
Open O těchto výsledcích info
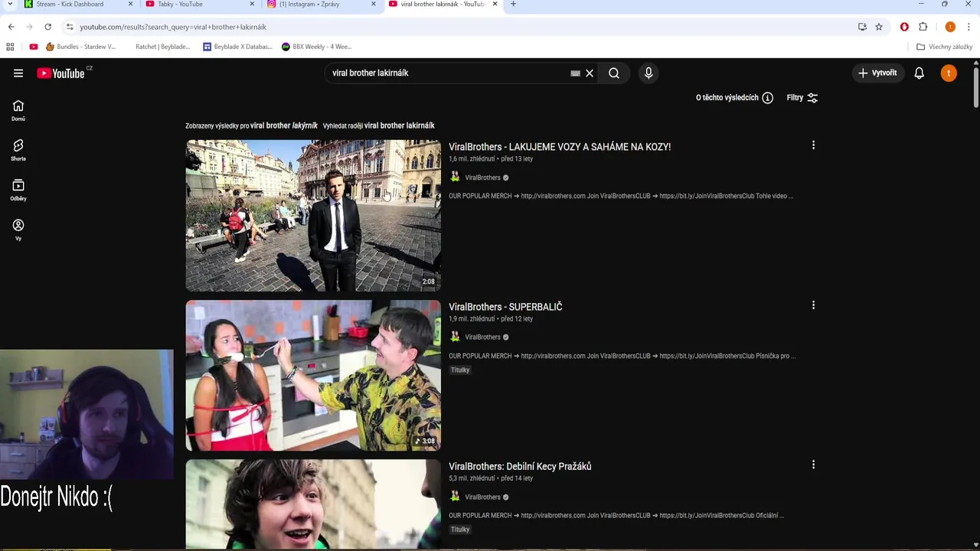[x=734, y=98]
